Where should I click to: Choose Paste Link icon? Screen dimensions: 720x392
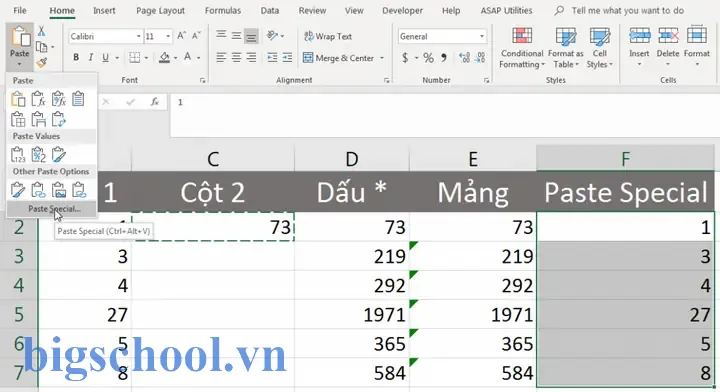(x=38, y=190)
